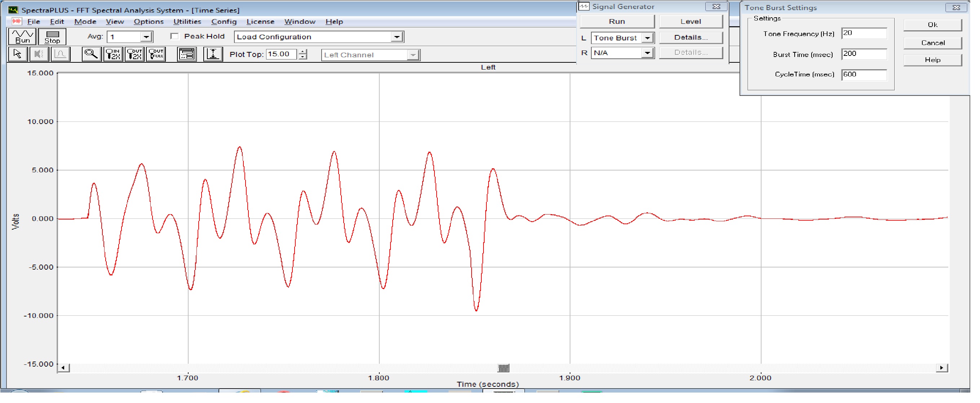
Task: Open the Utilities menu
Action: point(187,22)
